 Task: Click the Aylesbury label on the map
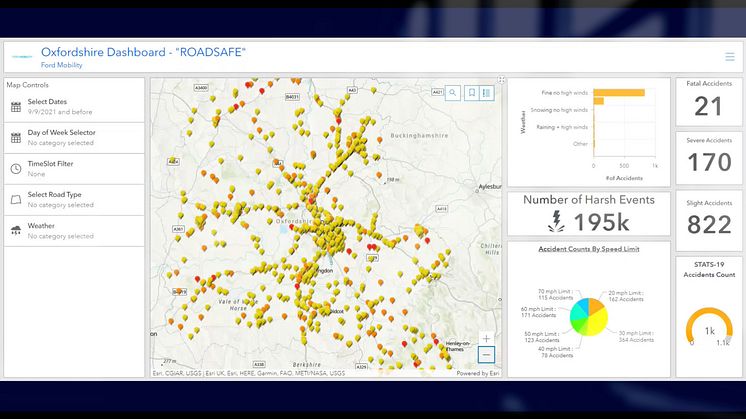tap(490, 187)
